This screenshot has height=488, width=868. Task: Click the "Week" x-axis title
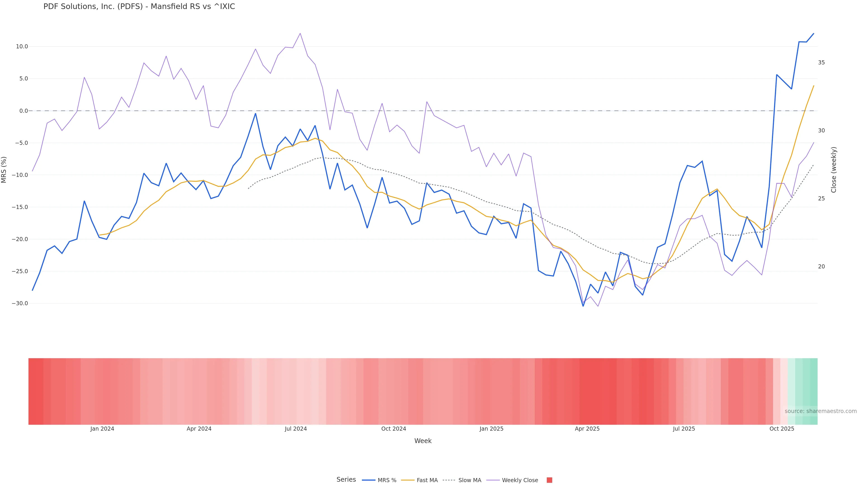(x=422, y=441)
